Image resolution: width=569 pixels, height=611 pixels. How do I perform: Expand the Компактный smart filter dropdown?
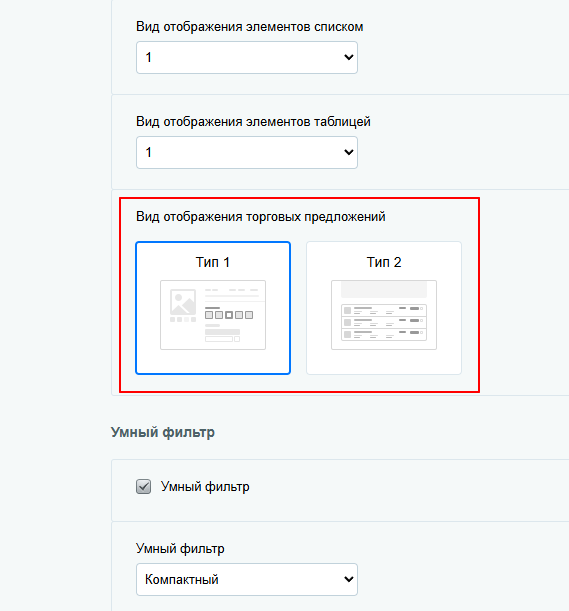click(247, 579)
